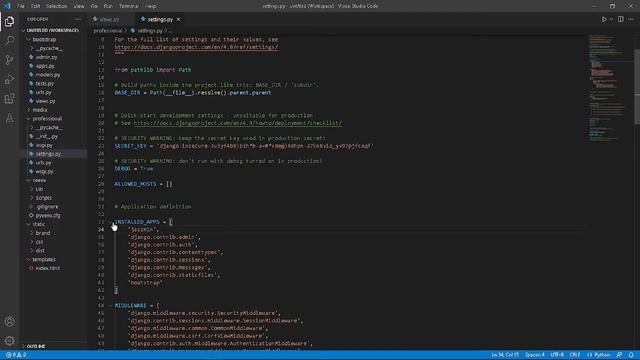
Task: Follow the deployment checklist link
Action: 238,123
